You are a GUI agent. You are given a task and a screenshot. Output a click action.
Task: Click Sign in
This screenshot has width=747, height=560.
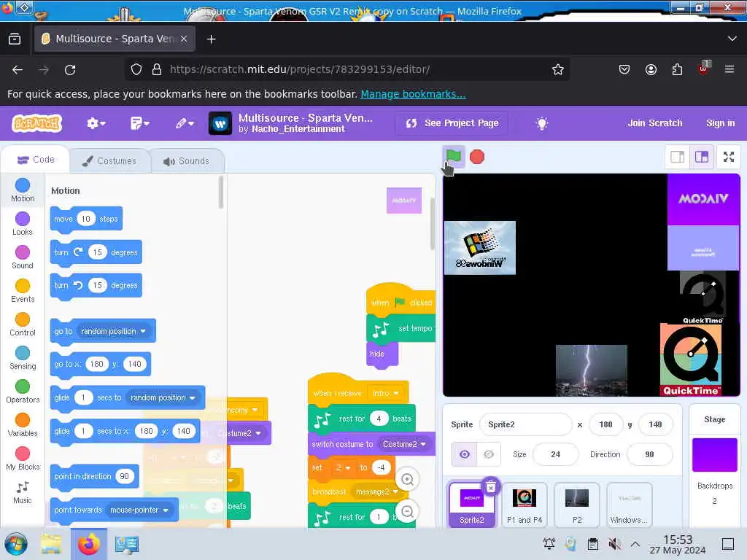click(x=720, y=123)
